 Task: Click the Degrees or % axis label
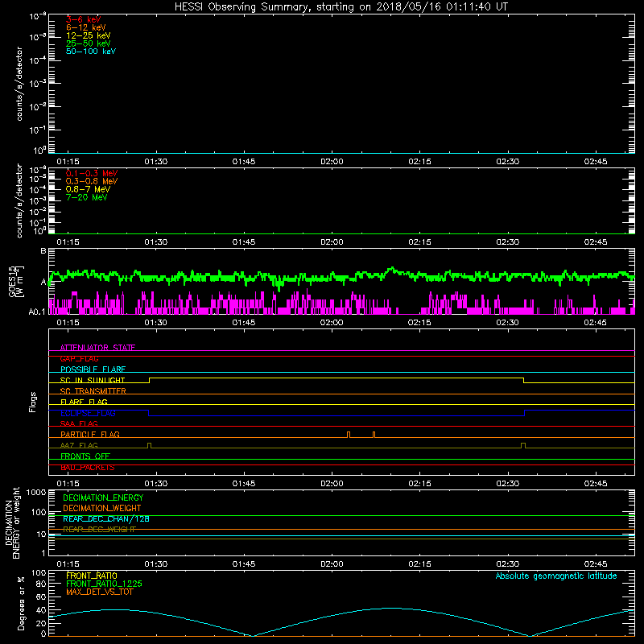(x=21, y=603)
